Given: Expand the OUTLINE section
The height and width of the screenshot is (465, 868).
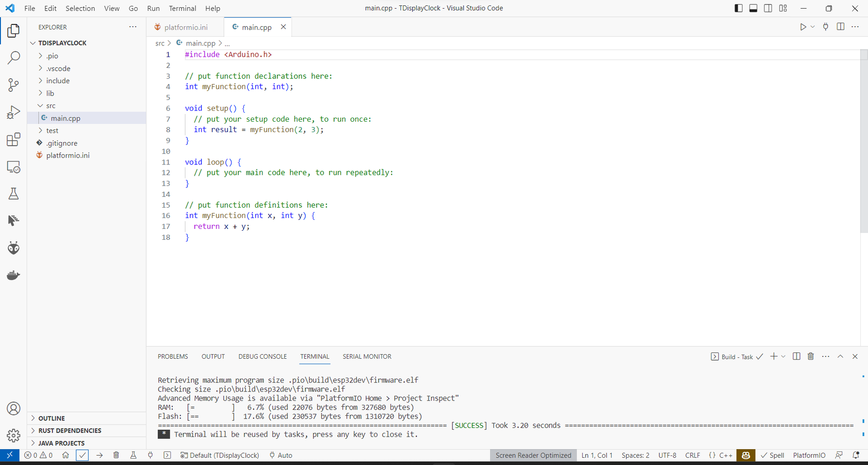Looking at the screenshot, I should (x=52, y=418).
